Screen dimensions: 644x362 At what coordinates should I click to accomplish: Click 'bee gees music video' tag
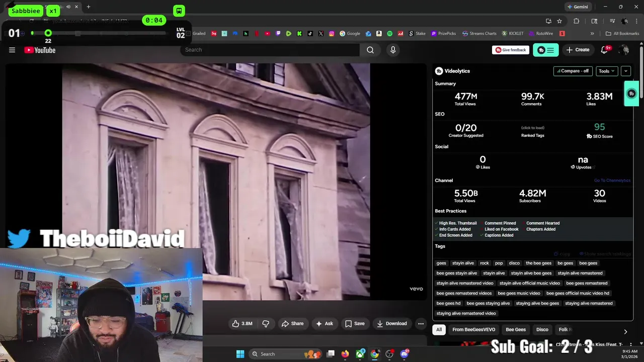[x=519, y=293]
